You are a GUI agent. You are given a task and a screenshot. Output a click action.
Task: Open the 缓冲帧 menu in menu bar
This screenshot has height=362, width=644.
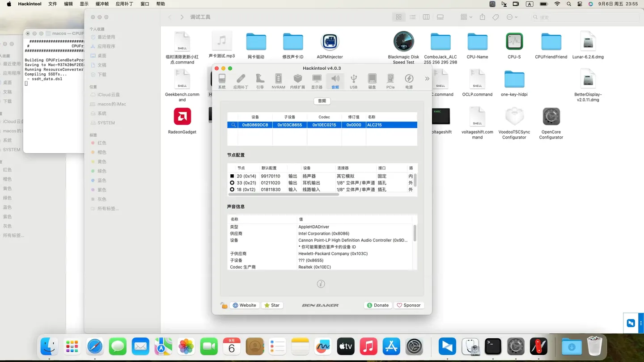click(102, 4)
